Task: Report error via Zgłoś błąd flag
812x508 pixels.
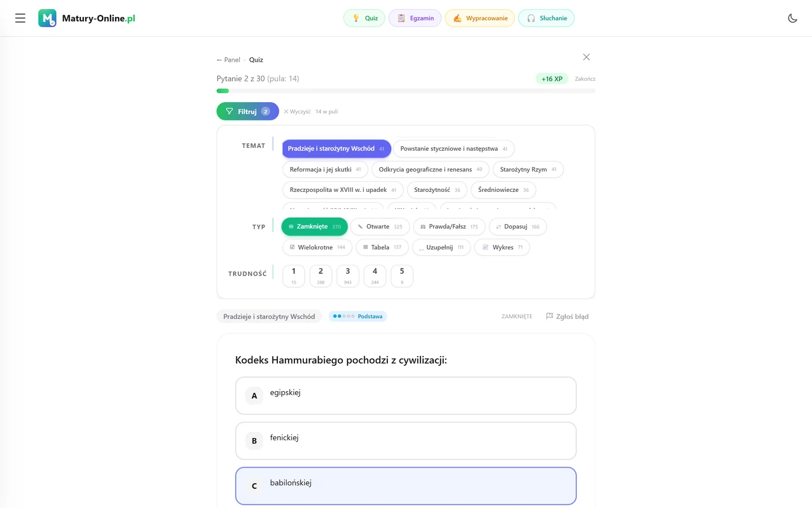Action: [567, 317]
